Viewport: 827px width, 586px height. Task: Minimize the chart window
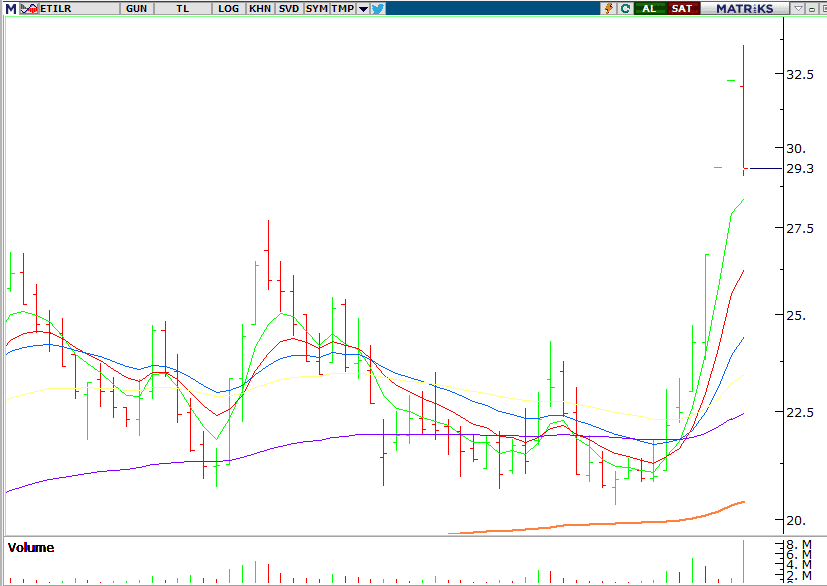(812, 8)
